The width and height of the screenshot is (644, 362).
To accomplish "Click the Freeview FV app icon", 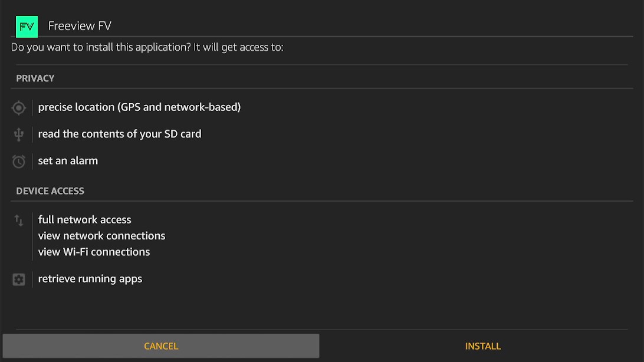I will coord(27,27).
